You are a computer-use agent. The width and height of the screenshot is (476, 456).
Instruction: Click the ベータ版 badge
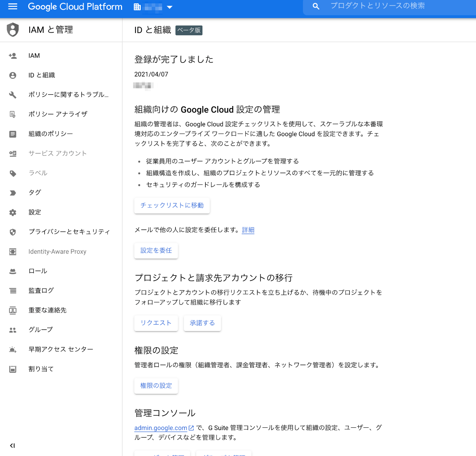189,30
